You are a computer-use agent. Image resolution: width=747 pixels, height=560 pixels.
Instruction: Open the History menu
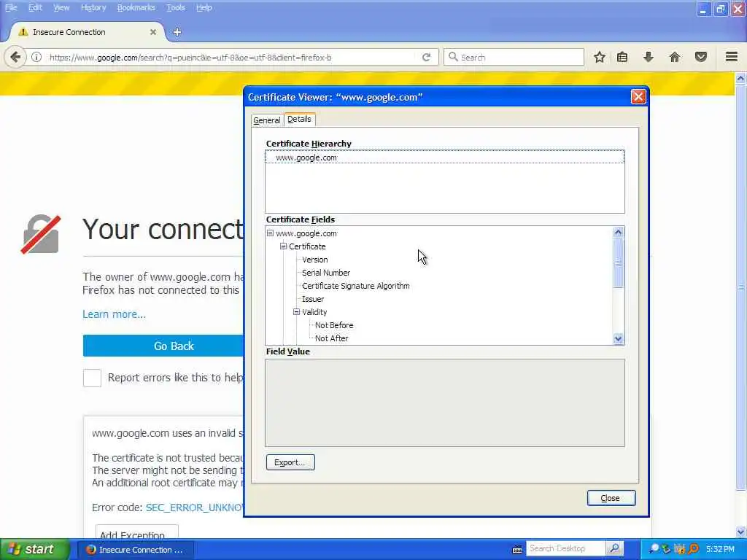pyautogui.click(x=93, y=7)
